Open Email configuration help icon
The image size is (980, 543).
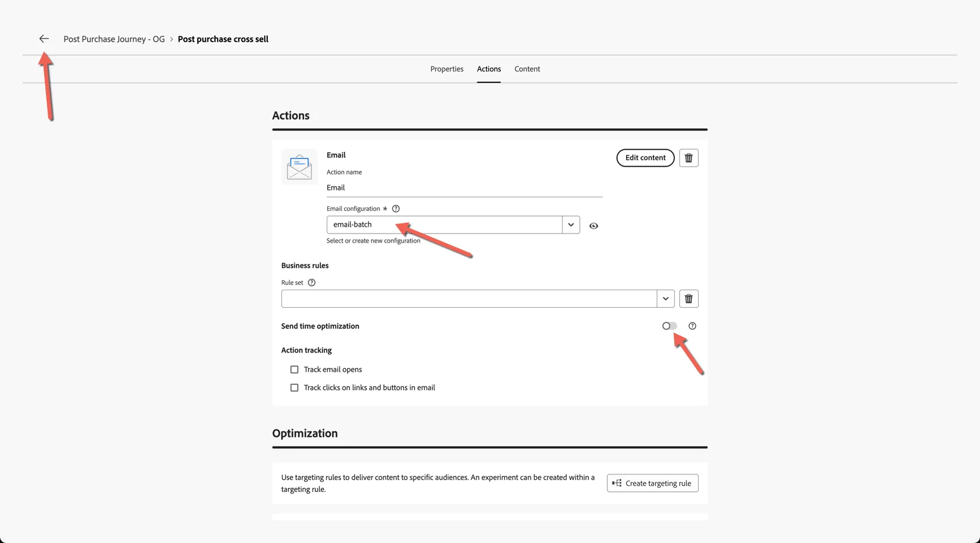(396, 209)
